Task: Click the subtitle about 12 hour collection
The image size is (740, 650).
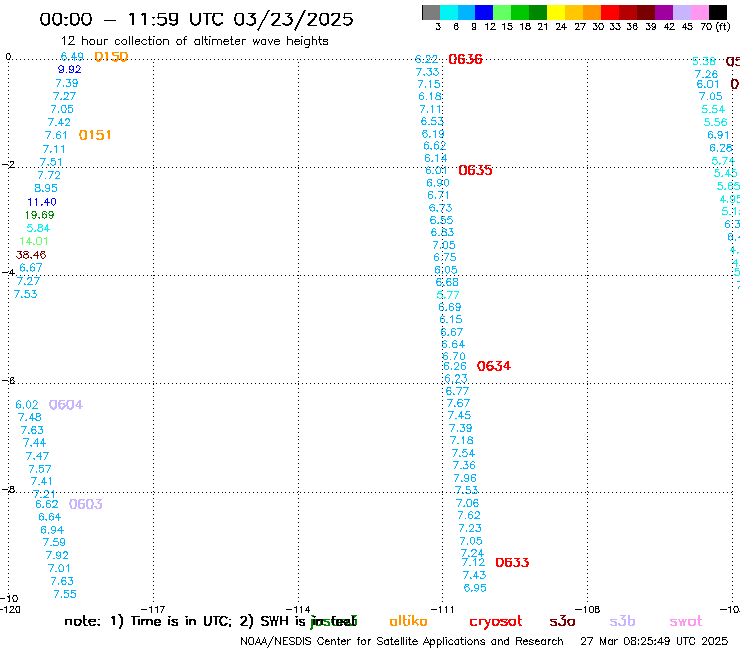Action: (x=194, y=41)
